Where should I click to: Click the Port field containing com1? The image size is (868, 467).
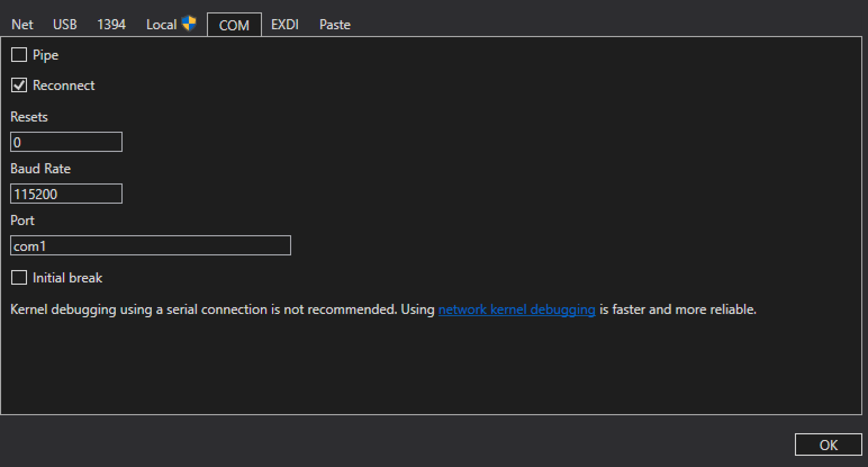pos(151,246)
